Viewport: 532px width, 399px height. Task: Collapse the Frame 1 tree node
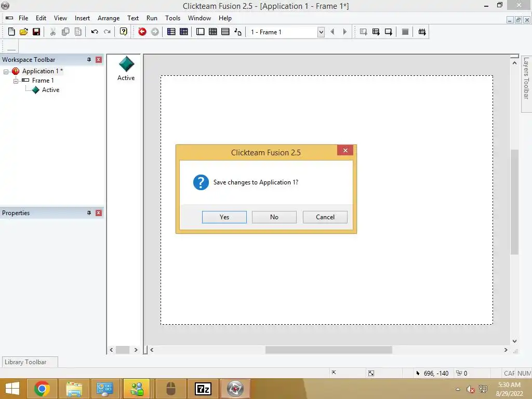pos(16,81)
